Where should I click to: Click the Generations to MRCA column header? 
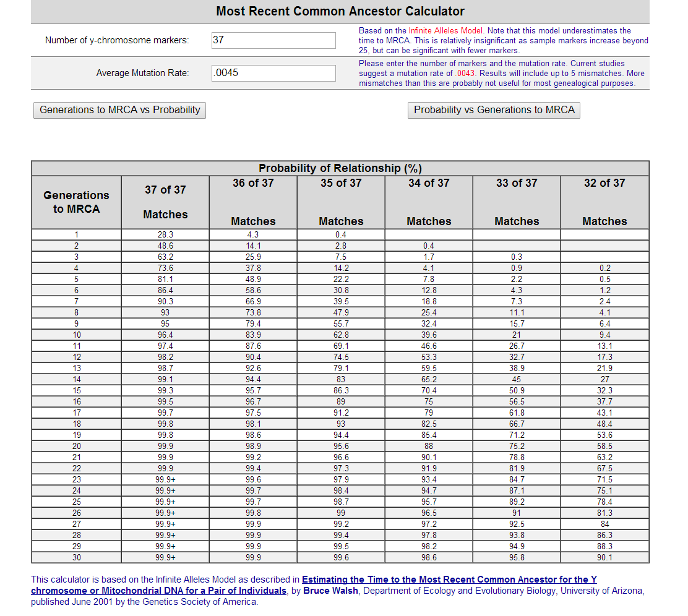click(x=76, y=202)
